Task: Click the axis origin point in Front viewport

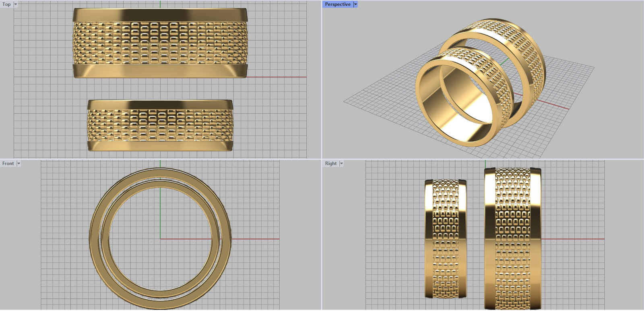Action: click(x=160, y=239)
